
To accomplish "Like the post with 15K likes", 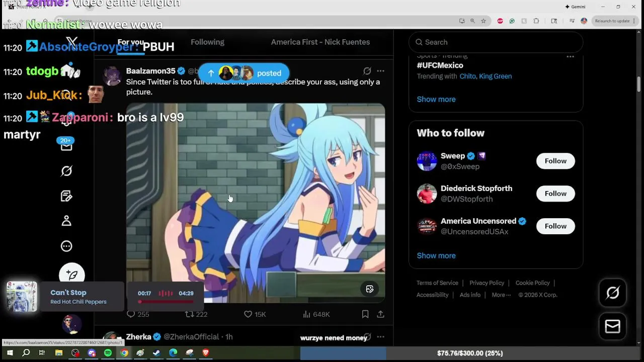I will [255, 314].
